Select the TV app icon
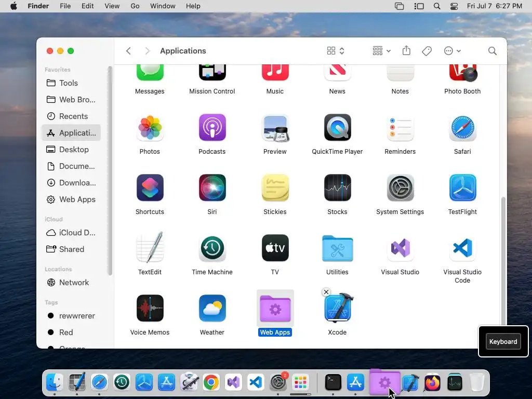This screenshot has width=532, height=399. 275,248
